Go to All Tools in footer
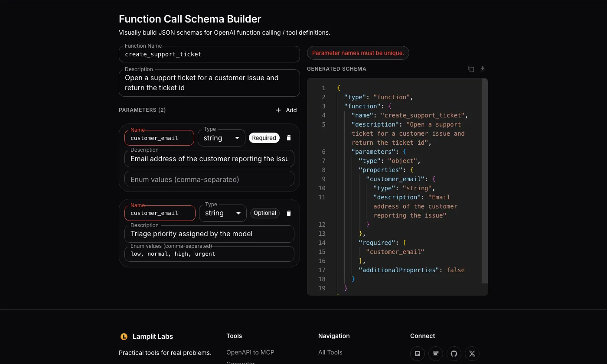Screen dimensions: 607x364 click(x=330, y=352)
